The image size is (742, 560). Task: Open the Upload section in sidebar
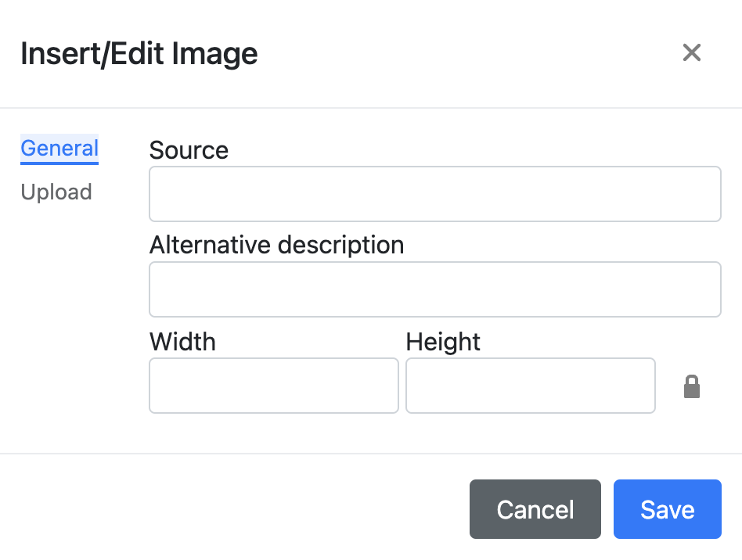click(56, 192)
